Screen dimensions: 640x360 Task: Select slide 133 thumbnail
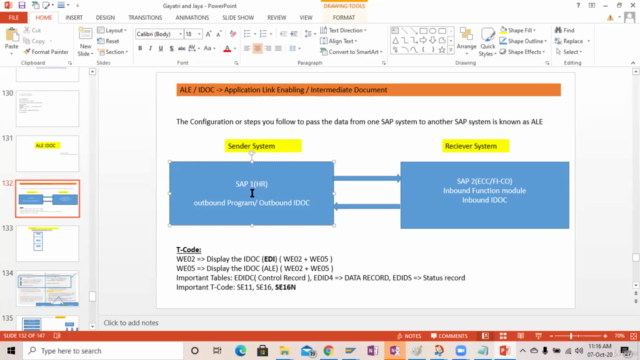tap(47, 243)
